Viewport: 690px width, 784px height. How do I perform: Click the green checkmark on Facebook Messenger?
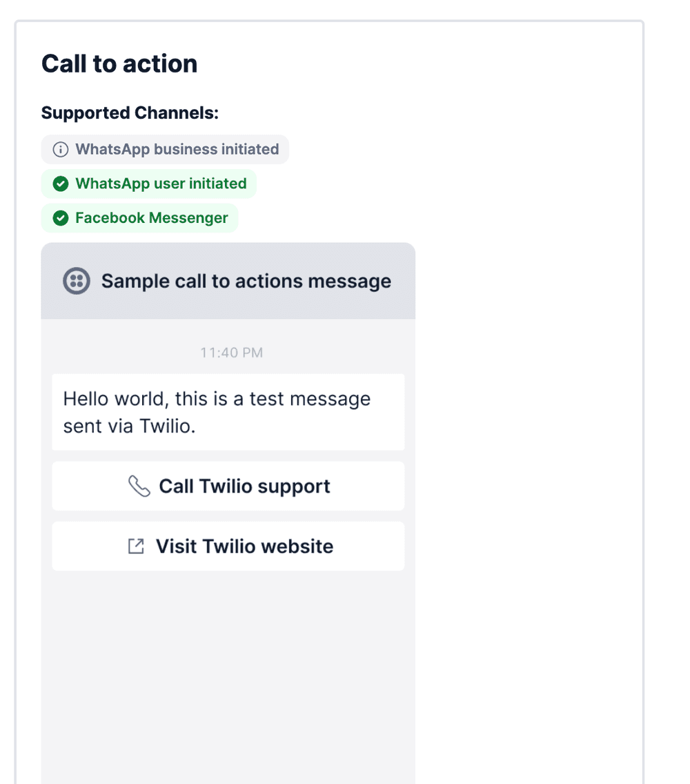pos(60,218)
